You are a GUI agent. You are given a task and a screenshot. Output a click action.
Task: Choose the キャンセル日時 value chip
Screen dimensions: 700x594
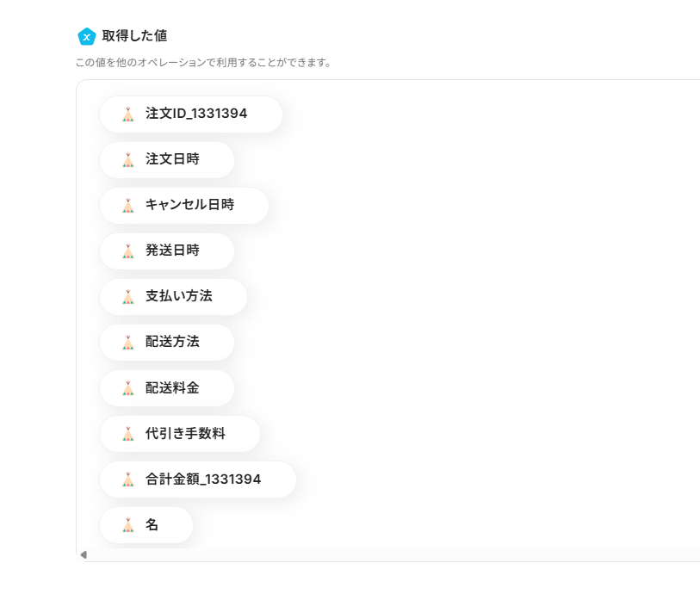point(189,206)
